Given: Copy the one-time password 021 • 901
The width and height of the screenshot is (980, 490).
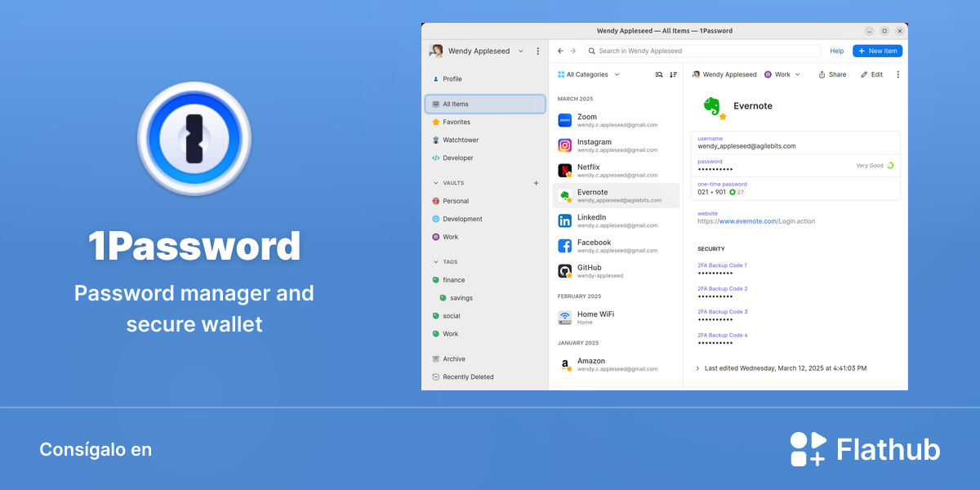Looking at the screenshot, I should point(711,192).
